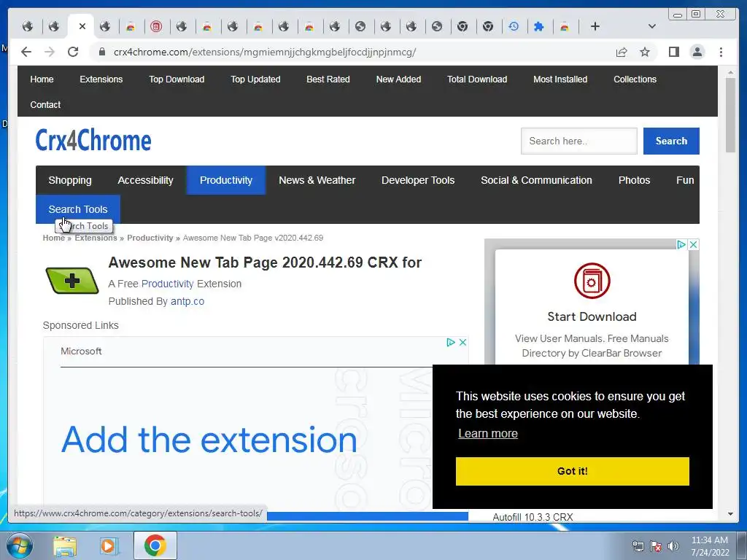Open the Chrome profile avatar
Screen dimensions: 747x560
[697, 52]
